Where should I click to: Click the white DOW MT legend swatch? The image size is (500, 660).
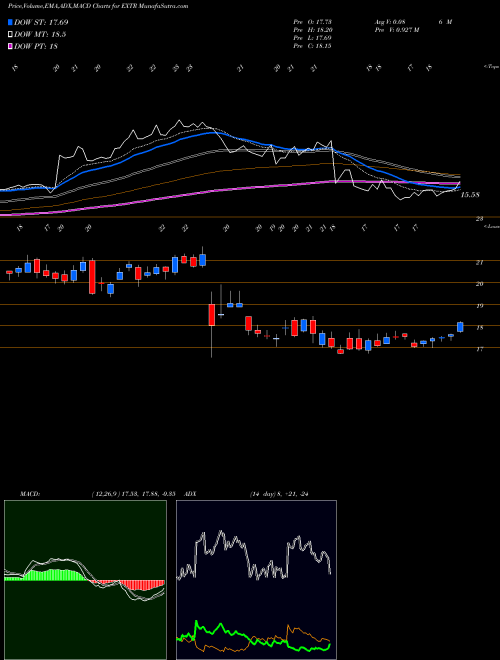pos(10,35)
